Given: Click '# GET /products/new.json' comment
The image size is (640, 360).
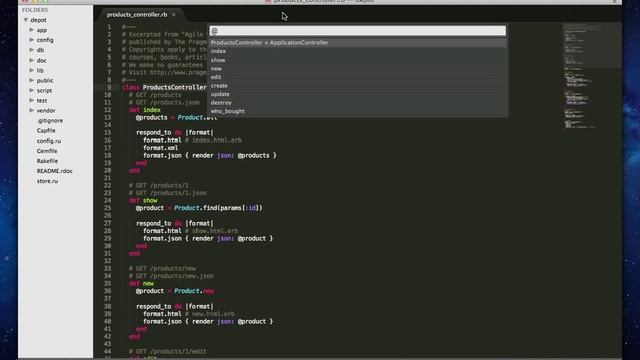Looking at the screenshot, I should (171, 276).
